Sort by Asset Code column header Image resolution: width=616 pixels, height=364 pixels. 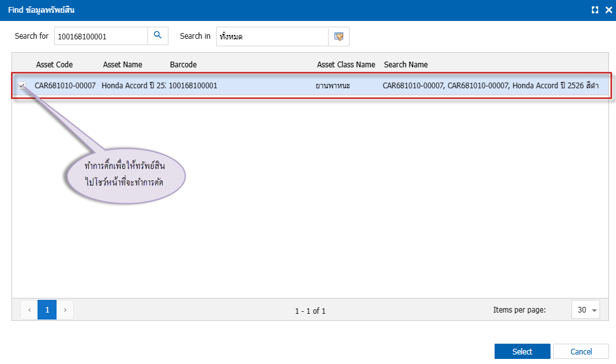click(54, 64)
